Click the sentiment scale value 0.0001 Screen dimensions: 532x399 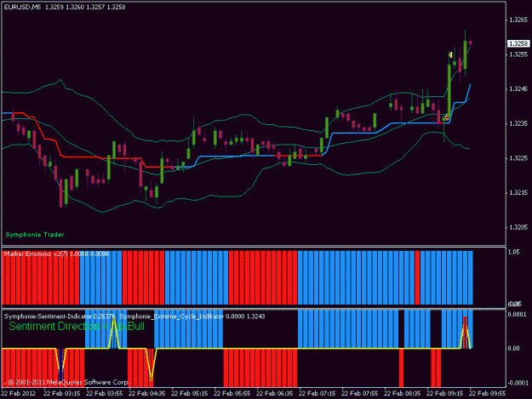[x=517, y=315]
